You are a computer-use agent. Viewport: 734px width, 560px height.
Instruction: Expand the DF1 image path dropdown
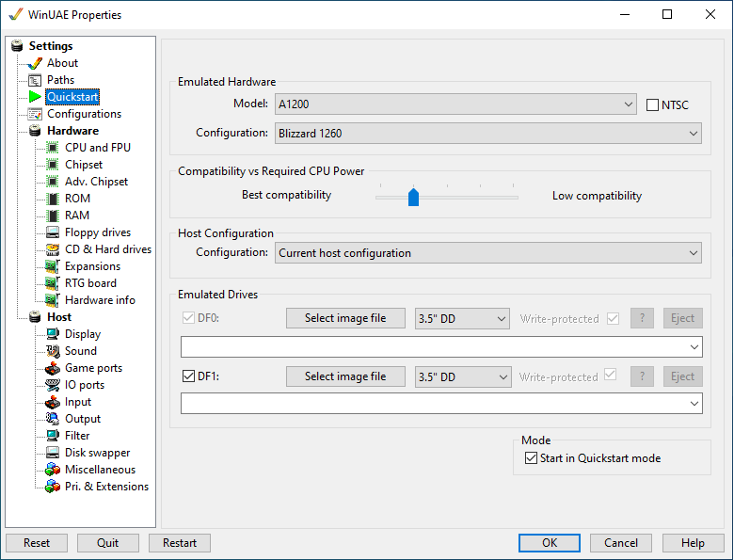coord(694,403)
